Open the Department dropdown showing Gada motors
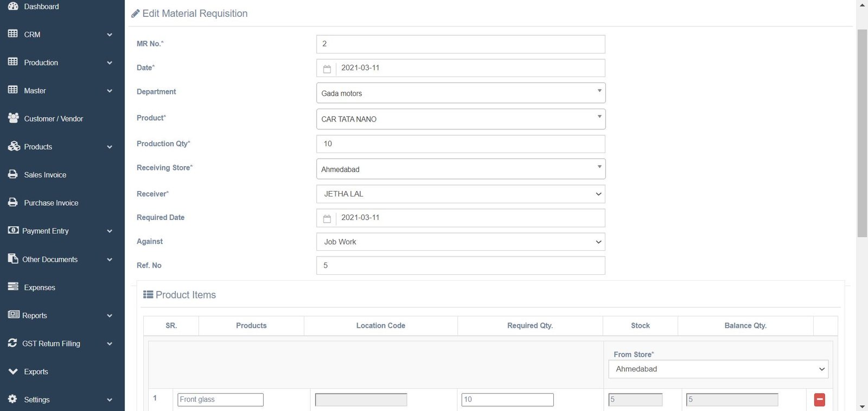 point(461,93)
